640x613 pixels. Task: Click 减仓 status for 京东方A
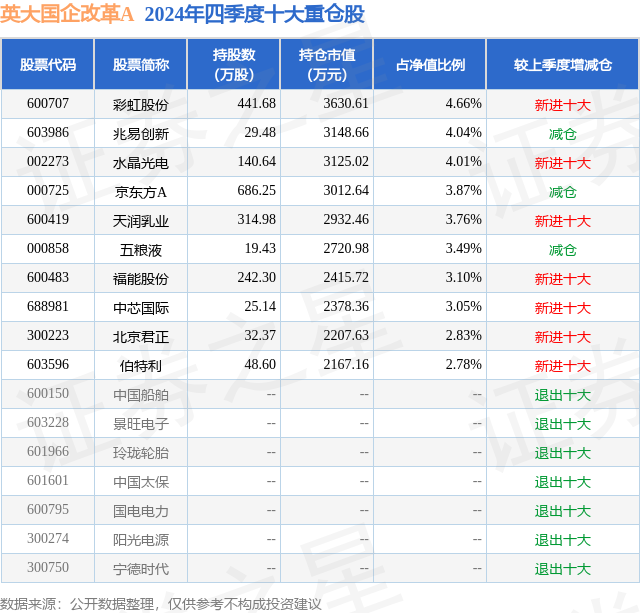pos(563,192)
